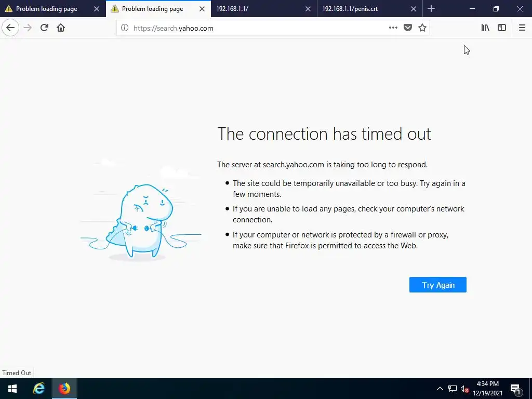Screen dimensions: 532x399
Task: Show site information icon in address bar
Action: (125, 28)
